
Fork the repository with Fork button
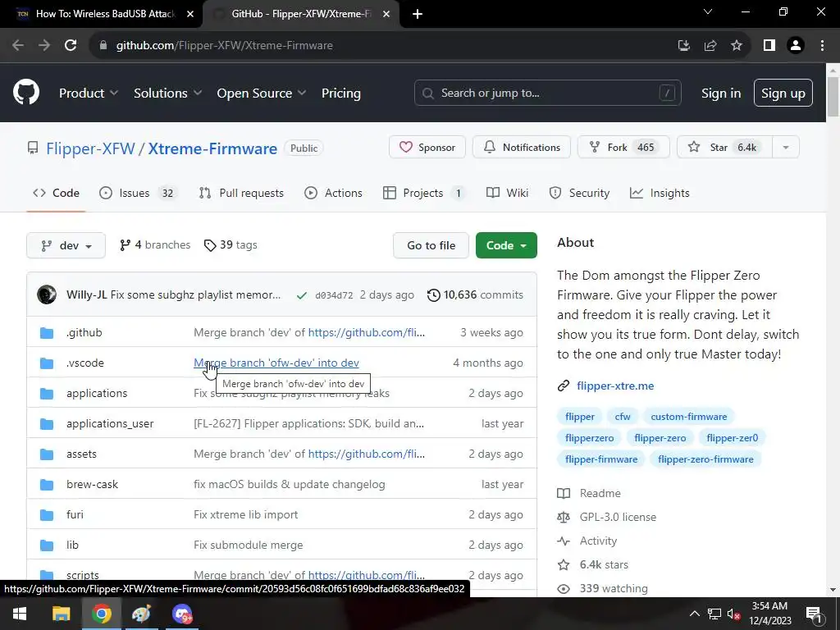[x=623, y=148]
